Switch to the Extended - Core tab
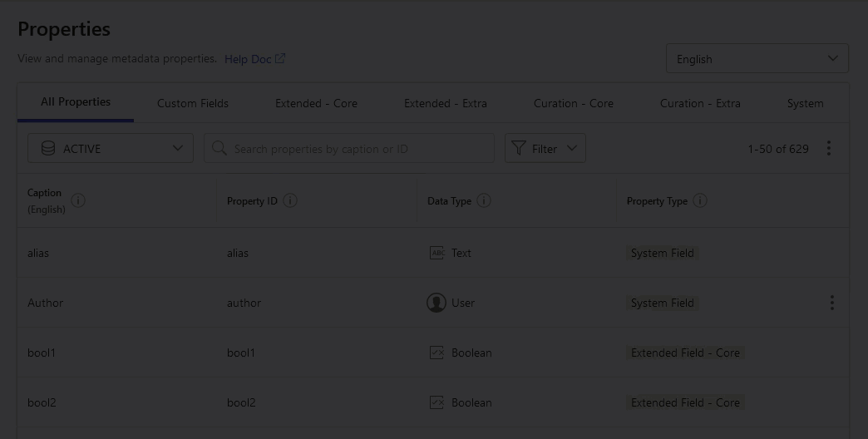The width and height of the screenshot is (868, 439). (316, 103)
